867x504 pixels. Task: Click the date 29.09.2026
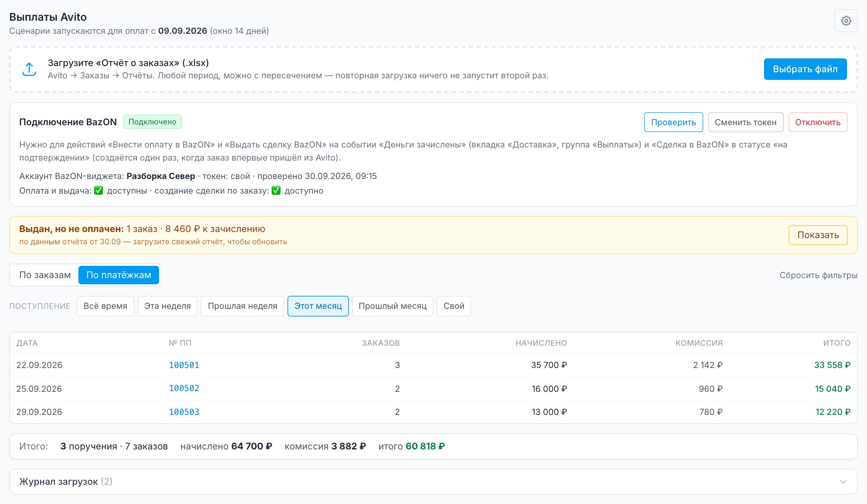39,412
